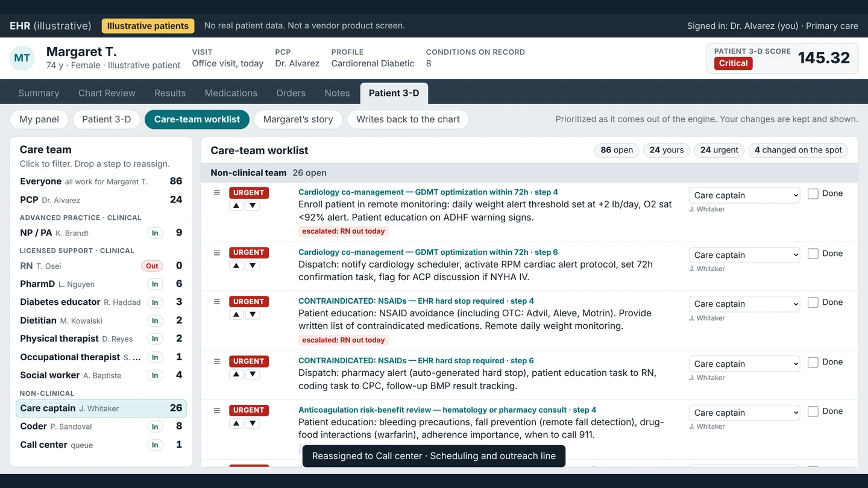Screen dimensions: 868x488
Task: Select the Margaret's story sub-tab
Action: (x=298, y=119)
